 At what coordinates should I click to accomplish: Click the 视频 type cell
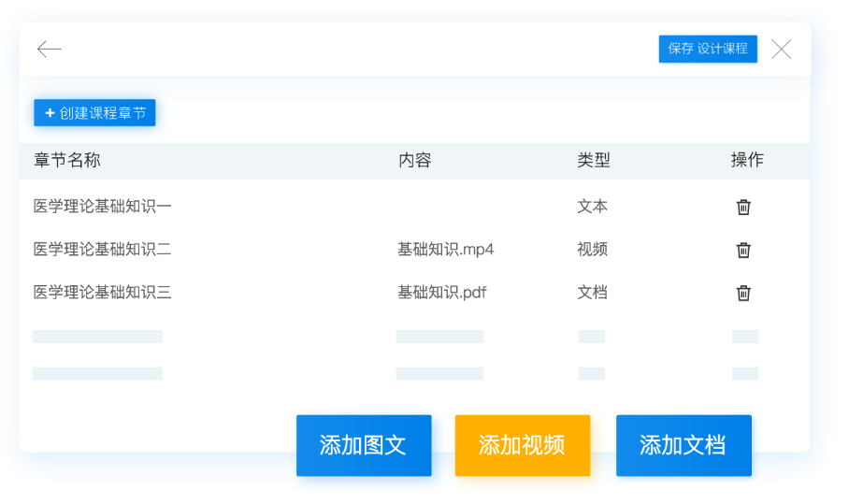click(x=592, y=250)
